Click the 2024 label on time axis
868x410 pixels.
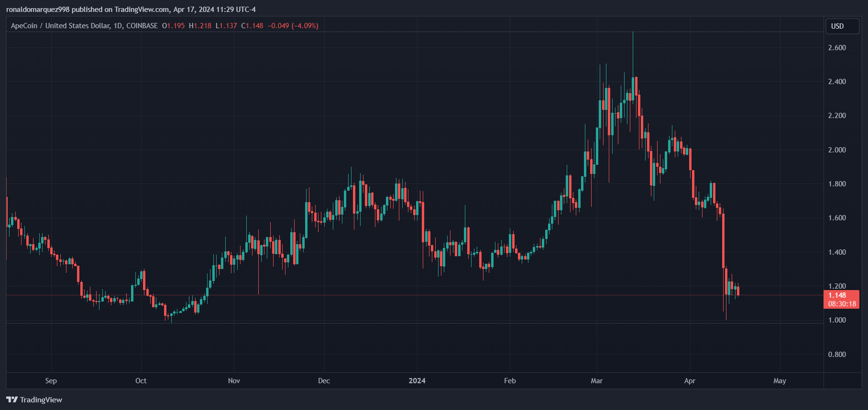(x=417, y=381)
